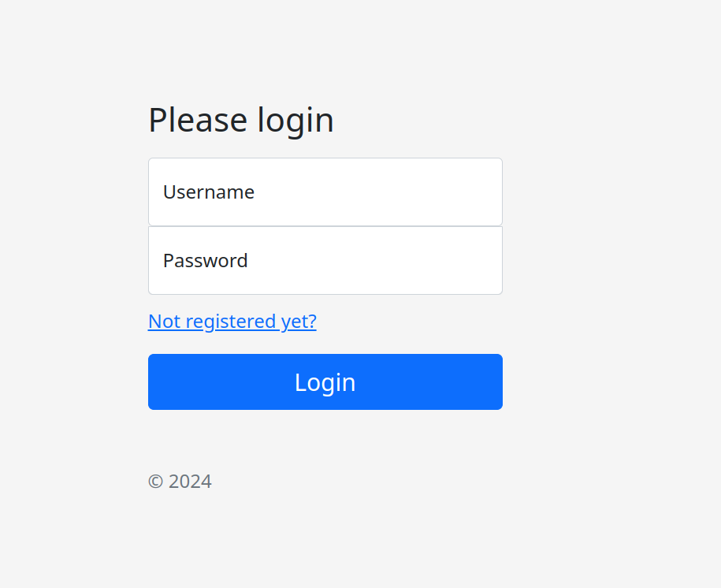Activate the second field of the login form
Image resolution: width=721 pixels, height=588 pixels.
pyautogui.click(x=325, y=260)
